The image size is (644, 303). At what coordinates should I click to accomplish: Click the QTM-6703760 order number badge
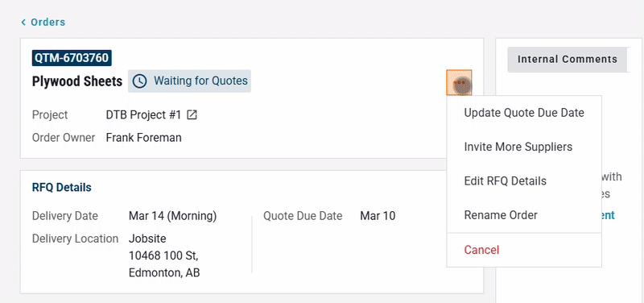[x=72, y=58]
